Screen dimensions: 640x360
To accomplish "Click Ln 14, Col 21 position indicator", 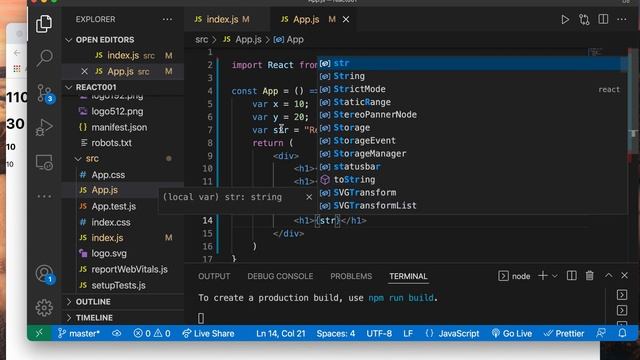I will tap(281, 333).
